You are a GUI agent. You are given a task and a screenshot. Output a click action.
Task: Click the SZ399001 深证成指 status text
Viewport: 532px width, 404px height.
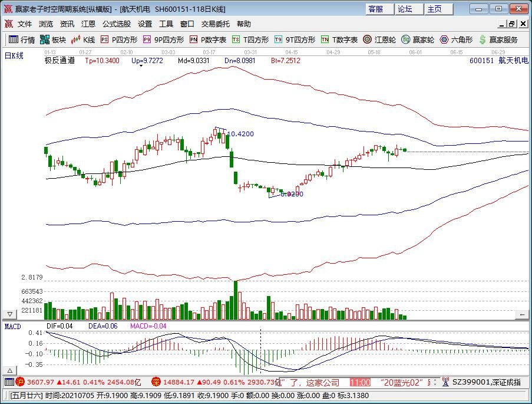point(487,382)
